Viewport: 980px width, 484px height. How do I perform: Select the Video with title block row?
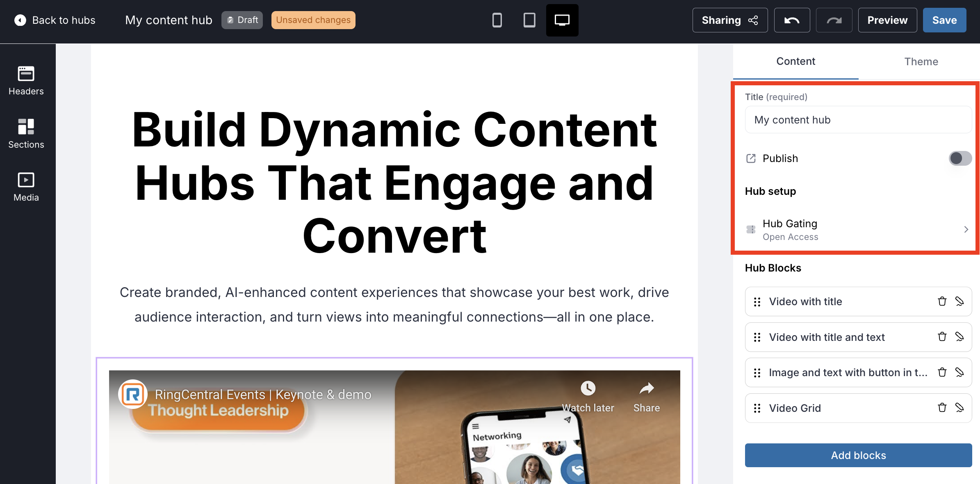coord(858,301)
